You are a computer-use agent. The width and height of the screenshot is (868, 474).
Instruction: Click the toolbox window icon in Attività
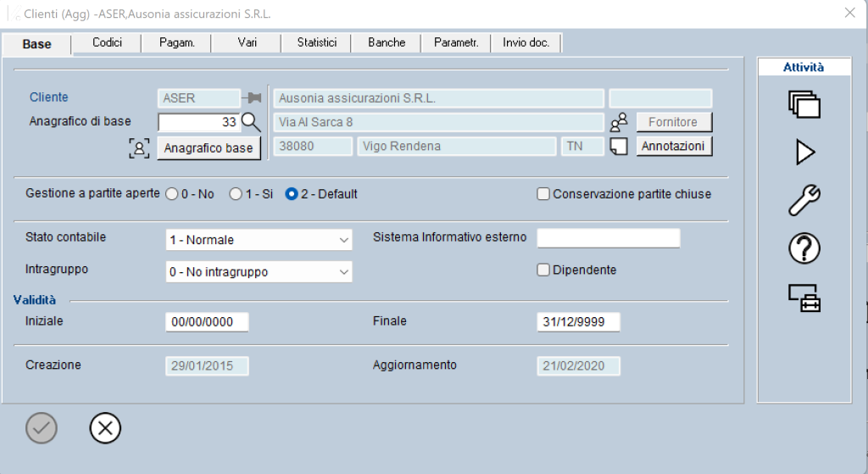804,297
